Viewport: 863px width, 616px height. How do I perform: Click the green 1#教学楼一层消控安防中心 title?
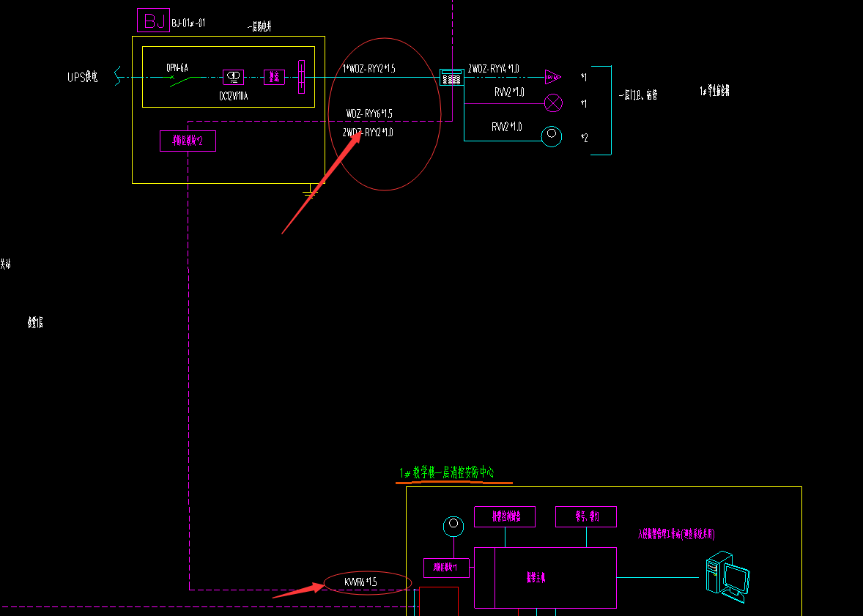pos(446,472)
